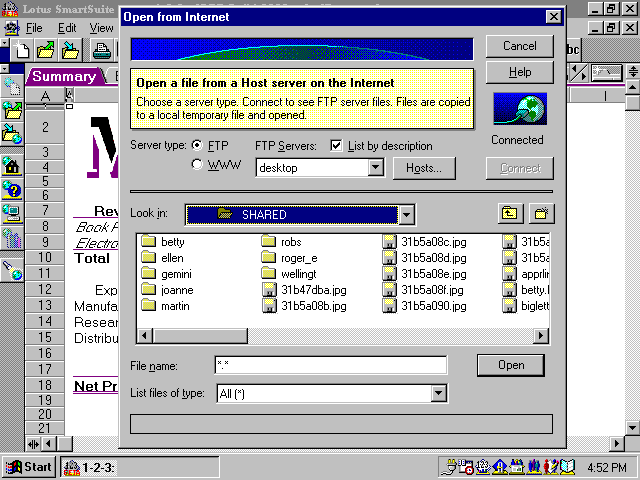Image resolution: width=640 pixels, height=480 pixels.
Task: Open the Edit menu
Action: click(x=67, y=28)
